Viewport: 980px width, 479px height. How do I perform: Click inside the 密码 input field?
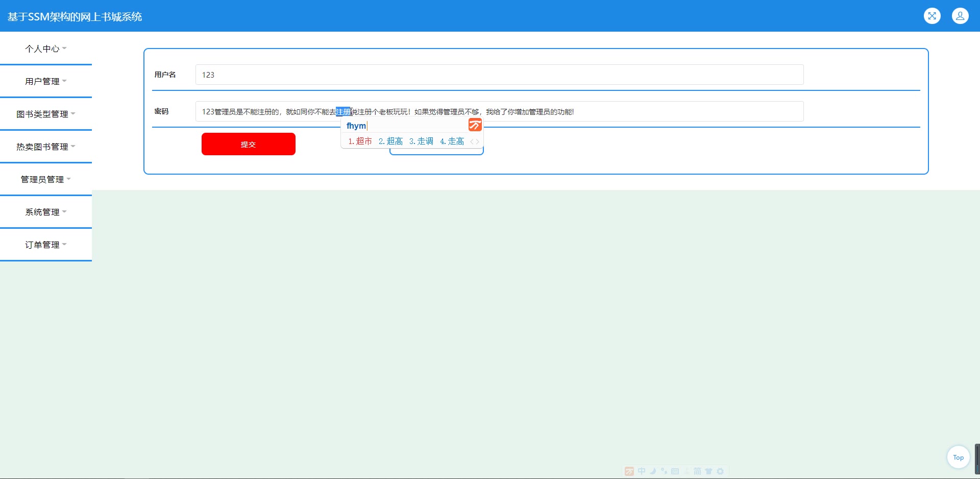(500, 111)
